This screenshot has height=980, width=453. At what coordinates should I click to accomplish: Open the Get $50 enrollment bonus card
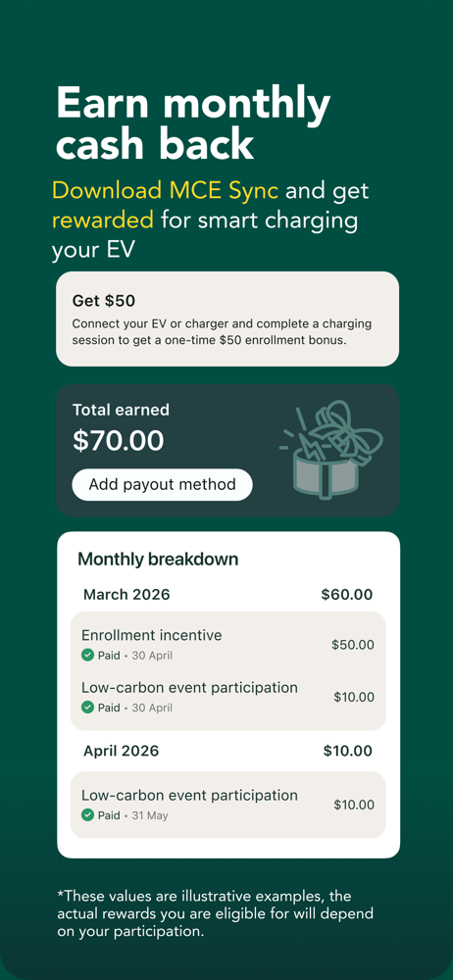[x=227, y=318]
